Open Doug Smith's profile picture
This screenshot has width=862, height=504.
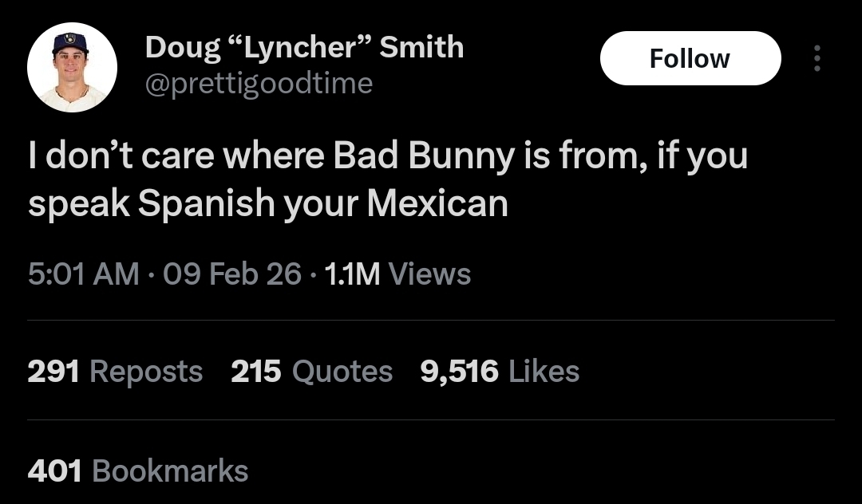coord(72,67)
